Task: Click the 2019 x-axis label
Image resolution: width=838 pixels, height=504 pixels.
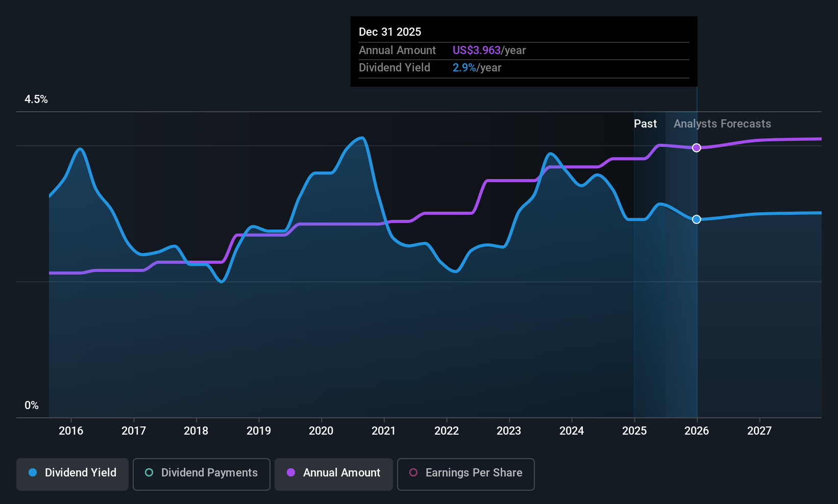Action: (x=259, y=431)
